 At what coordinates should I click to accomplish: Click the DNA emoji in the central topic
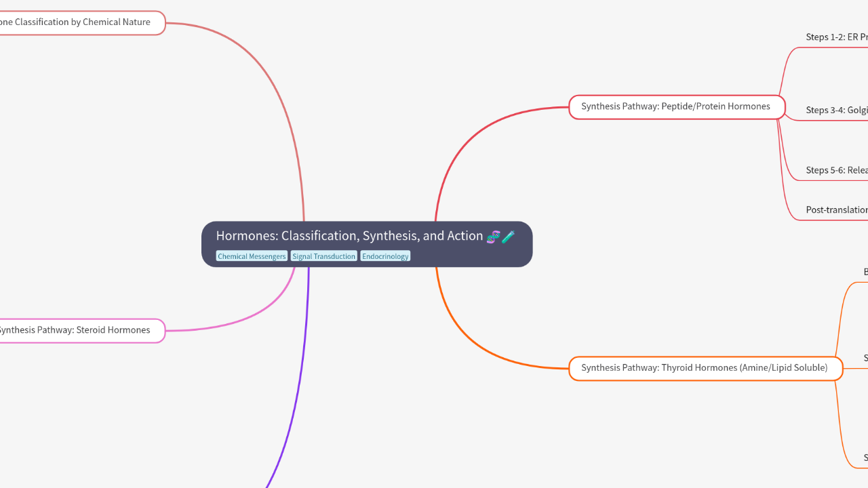(x=494, y=237)
